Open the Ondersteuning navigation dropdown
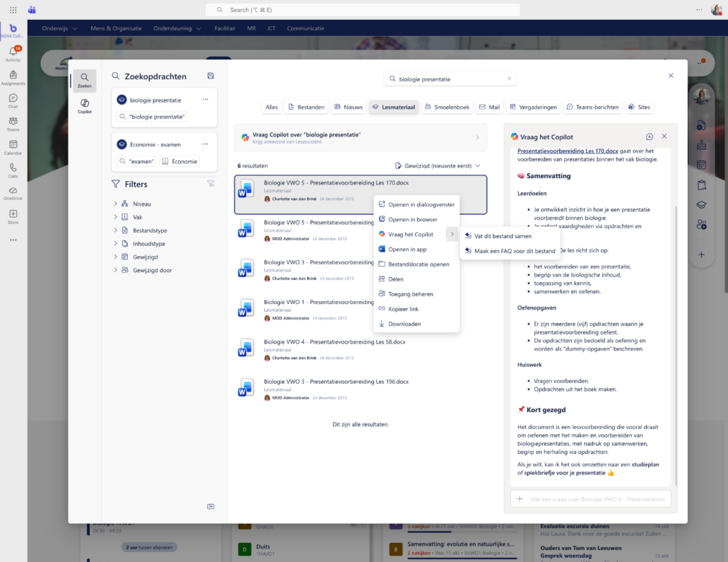This screenshot has height=562, width=728. coord(177,28)
